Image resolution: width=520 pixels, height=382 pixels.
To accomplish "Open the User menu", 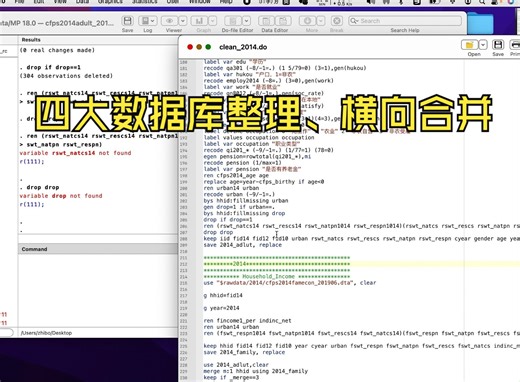I will tap(173, 2).
